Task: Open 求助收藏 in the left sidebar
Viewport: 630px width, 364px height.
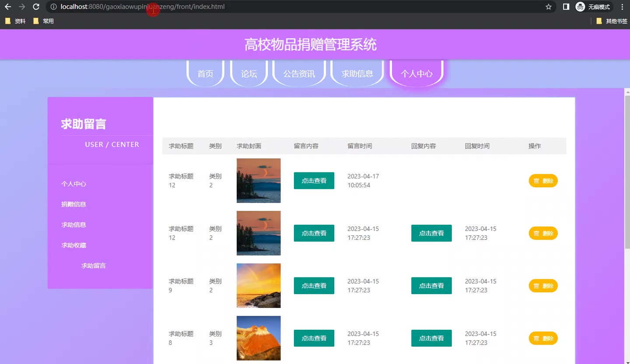Action: coord(73,245)
